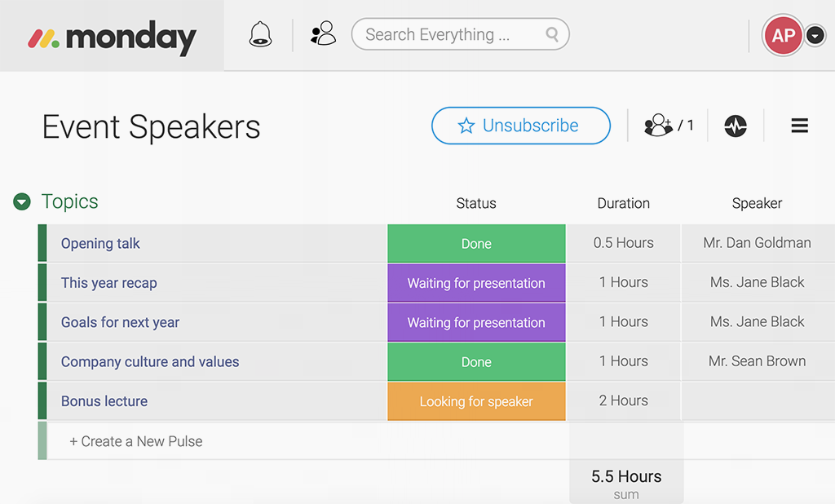Viewport: 835px width, 504px height.
Task: Edit the 2 Hours duration cell
Action: coord(624,401)
